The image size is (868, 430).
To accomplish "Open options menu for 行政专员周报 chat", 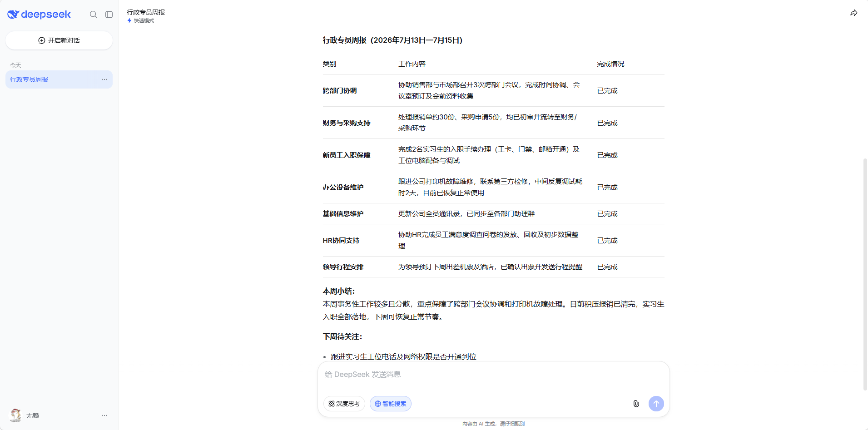I will pyautogui.click(x=104, y=79).
